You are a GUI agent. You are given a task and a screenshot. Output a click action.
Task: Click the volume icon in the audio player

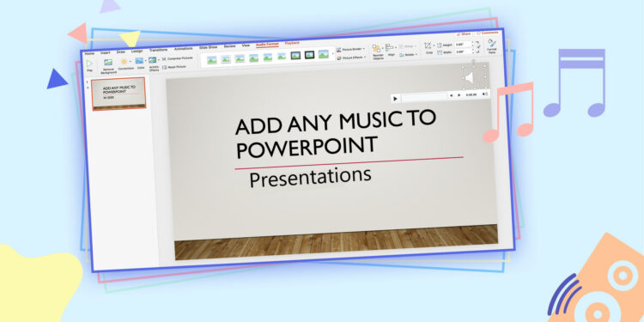484,94
